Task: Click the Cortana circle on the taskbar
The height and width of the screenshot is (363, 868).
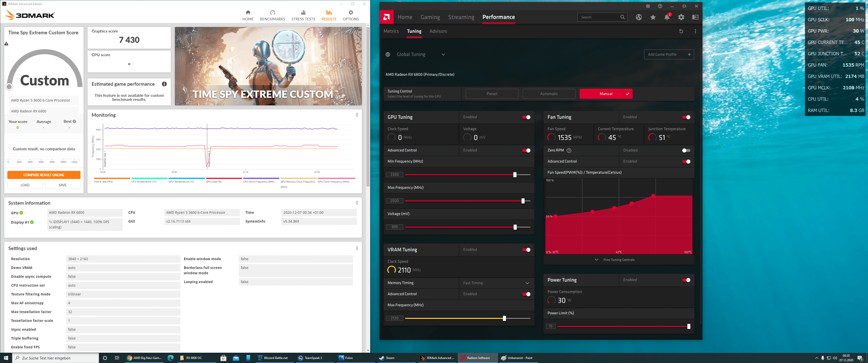Action: (105, 358)
